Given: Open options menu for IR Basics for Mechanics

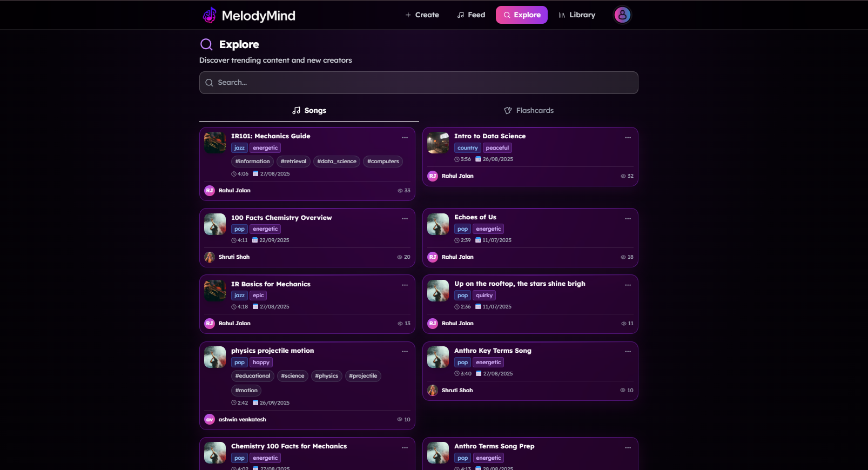Looking at the screenshot, I should click(x=405, y=285).
